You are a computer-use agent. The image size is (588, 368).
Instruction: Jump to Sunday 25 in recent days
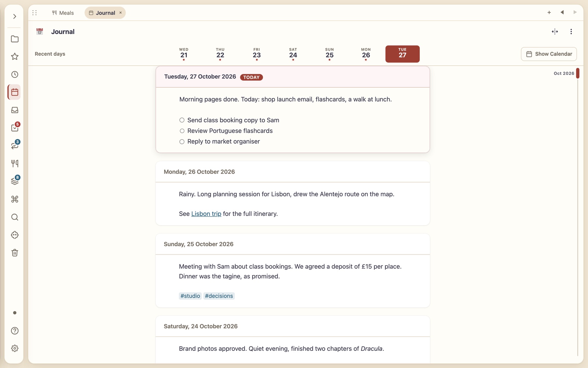[330, 54]
